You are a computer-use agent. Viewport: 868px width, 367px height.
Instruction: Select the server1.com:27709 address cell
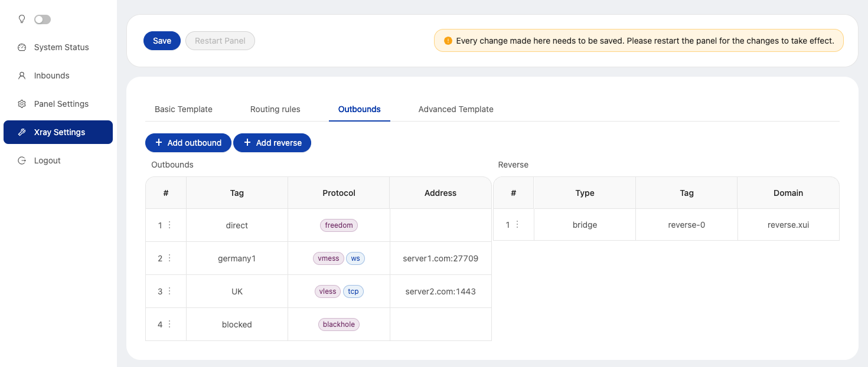click(x=440, y=258)
